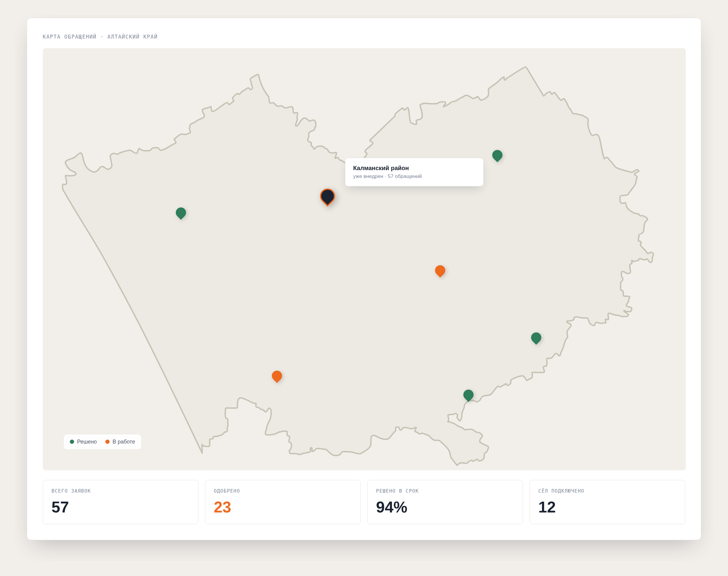This screenshot has width=728, height=576.
Task: Click the green pin near the southeastern border
Action: pos(536,338)
